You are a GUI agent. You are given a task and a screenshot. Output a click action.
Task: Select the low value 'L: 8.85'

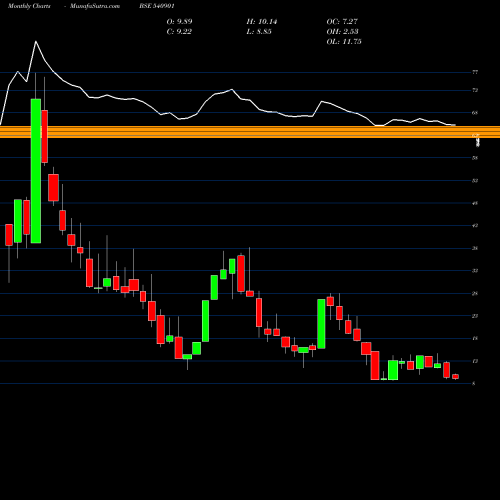(259, 32)
